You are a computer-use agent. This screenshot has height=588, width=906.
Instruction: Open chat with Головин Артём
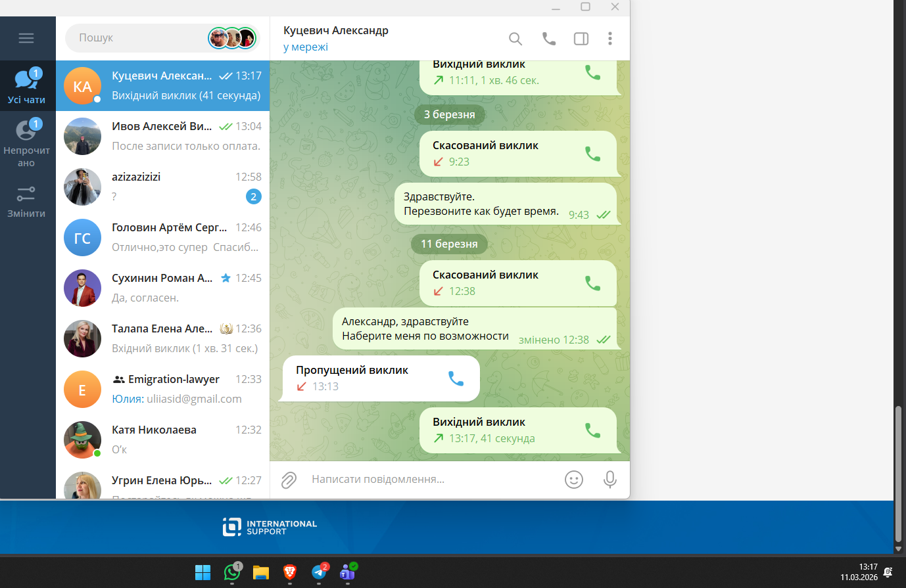pyautogui.click(x=162, y=238)
